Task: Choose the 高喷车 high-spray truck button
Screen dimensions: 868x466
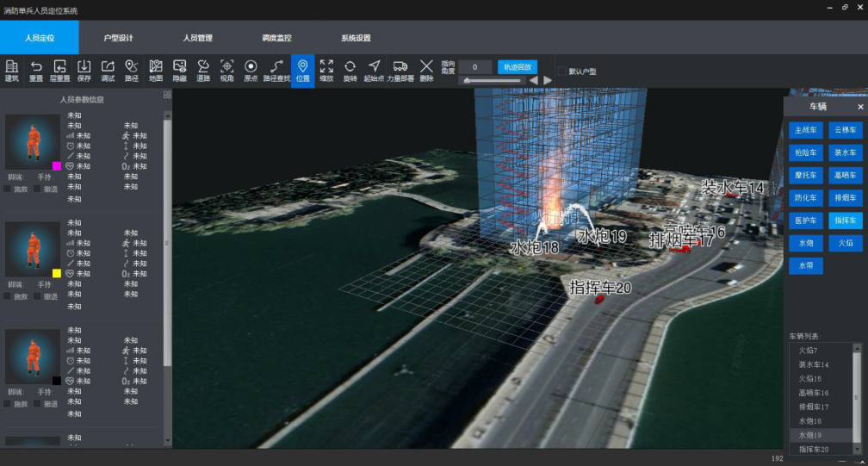Action: tap(846, 176)
